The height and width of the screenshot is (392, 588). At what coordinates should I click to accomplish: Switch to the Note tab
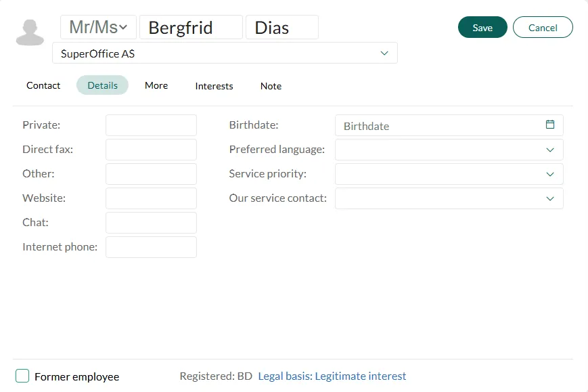(271, 86)
